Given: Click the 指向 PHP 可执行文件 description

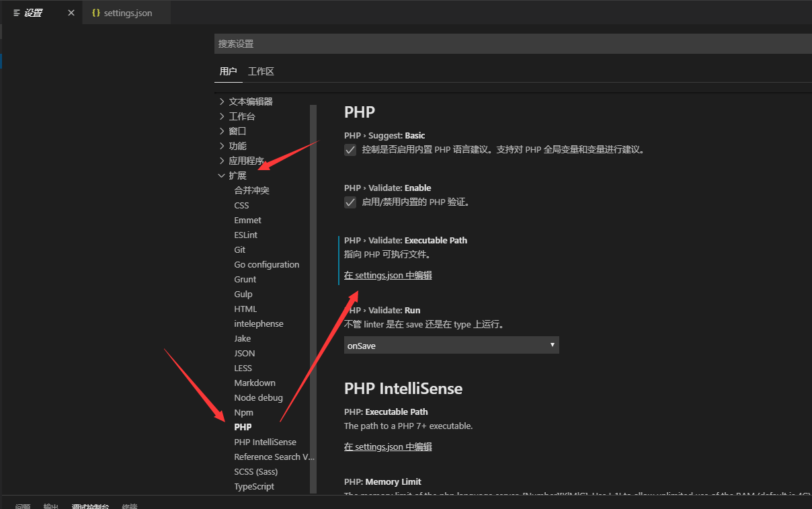Looking at the screenshot, I should (x=387, y=254).
